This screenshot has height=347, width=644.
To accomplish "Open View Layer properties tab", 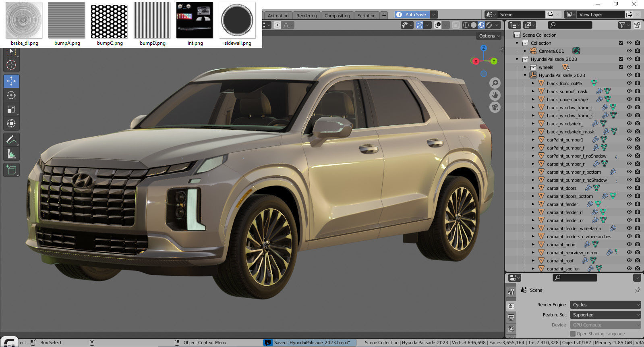I will pyautogui.click(x=511, y=329).
